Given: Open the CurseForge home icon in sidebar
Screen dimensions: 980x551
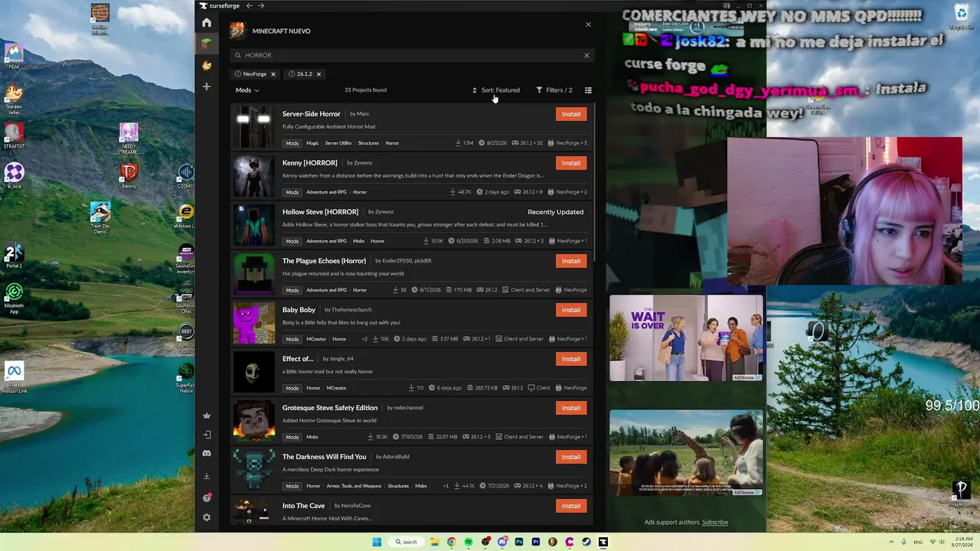Looking at the screenshot, I should tap(207, 23).
